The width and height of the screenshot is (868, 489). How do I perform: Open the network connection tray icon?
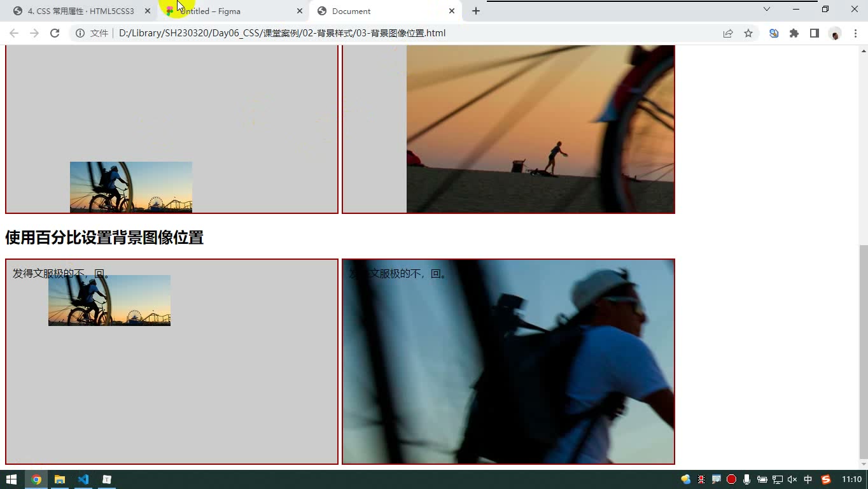[x=778, y=479]
